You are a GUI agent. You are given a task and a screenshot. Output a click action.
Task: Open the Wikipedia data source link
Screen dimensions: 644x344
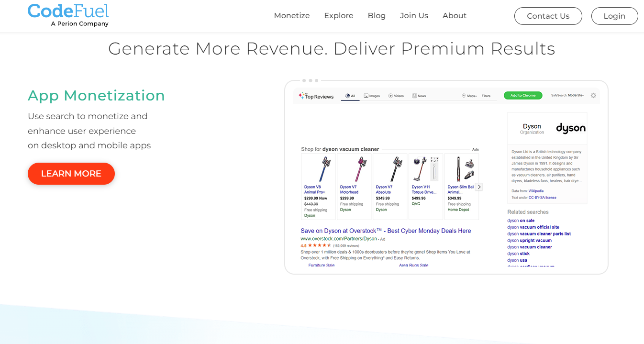[536, 191]
